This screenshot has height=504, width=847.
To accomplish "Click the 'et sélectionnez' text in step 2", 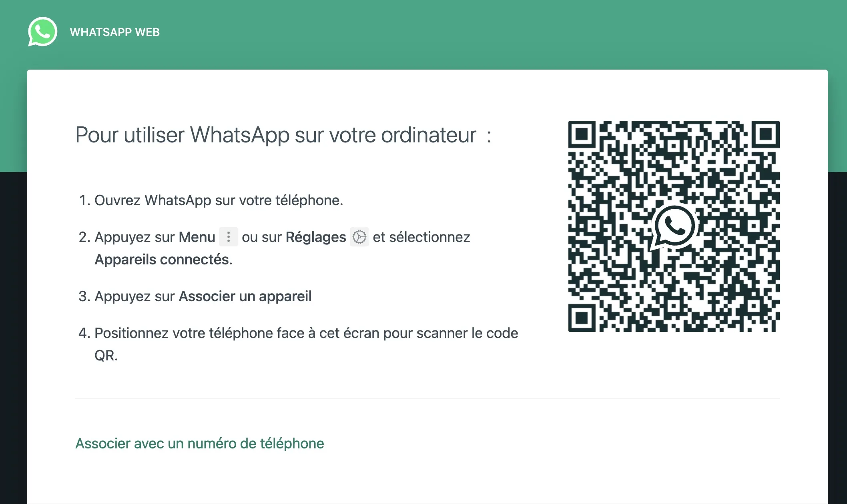I will point(421,237).
